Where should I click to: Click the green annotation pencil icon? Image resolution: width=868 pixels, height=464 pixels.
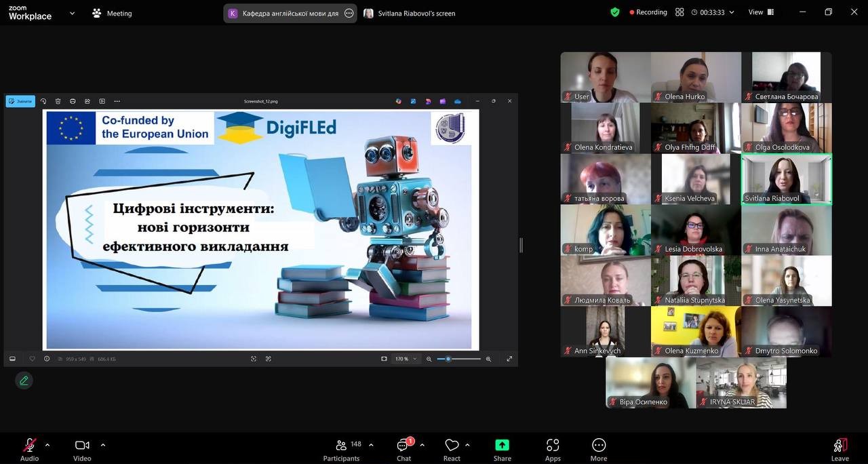(x=24, y=381)
